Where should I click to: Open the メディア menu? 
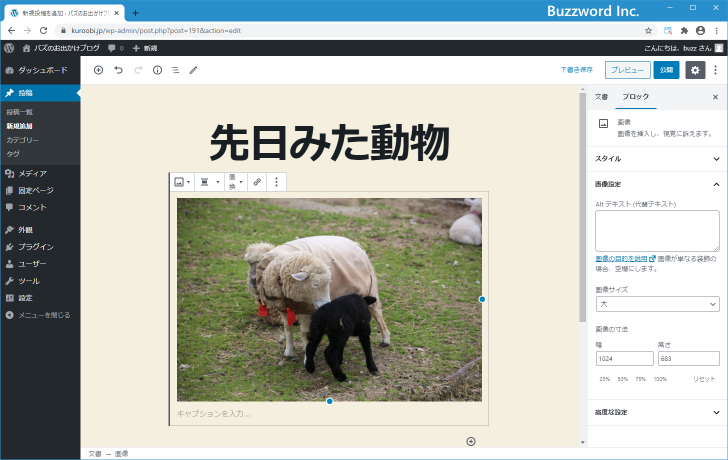(x=40, y=173)
